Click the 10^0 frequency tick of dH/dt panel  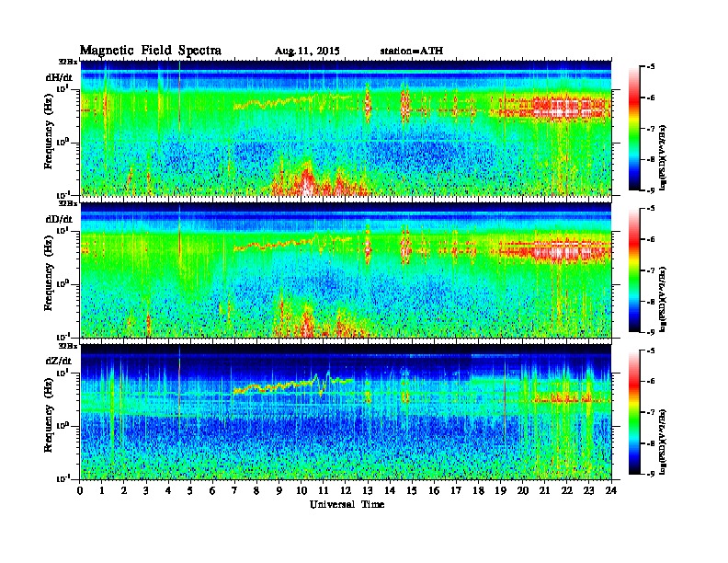click(63, 142)
